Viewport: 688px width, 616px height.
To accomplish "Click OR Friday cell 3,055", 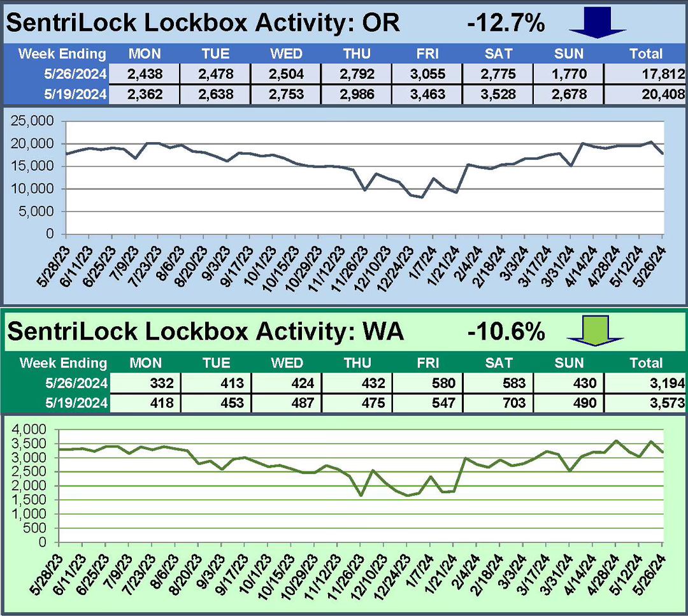I will point(428,74).
